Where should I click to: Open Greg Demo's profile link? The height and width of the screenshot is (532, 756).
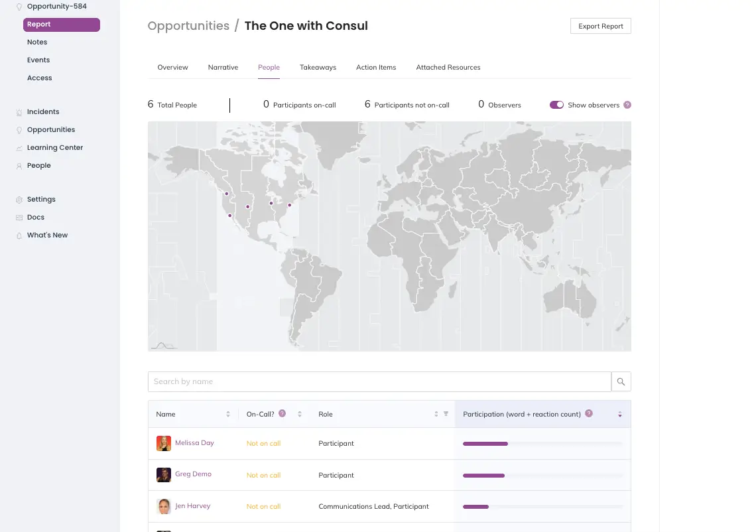(194, 474)
